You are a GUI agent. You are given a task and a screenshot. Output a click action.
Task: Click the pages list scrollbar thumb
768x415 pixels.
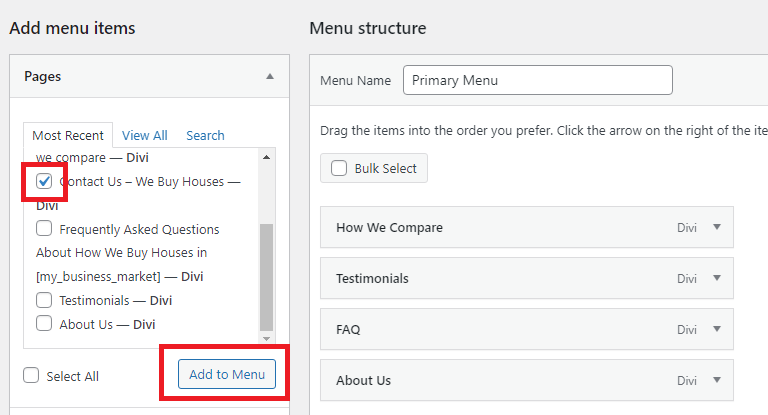(x=266, y=277)
